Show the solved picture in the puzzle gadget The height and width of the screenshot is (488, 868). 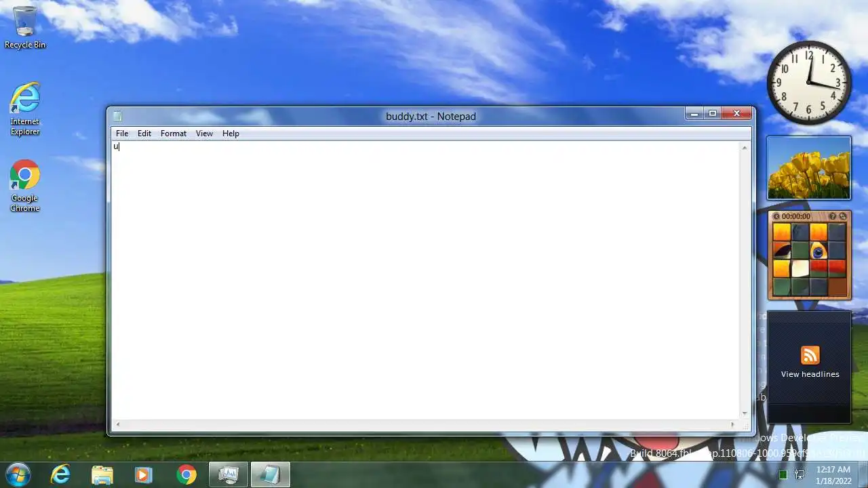(832, 216)
